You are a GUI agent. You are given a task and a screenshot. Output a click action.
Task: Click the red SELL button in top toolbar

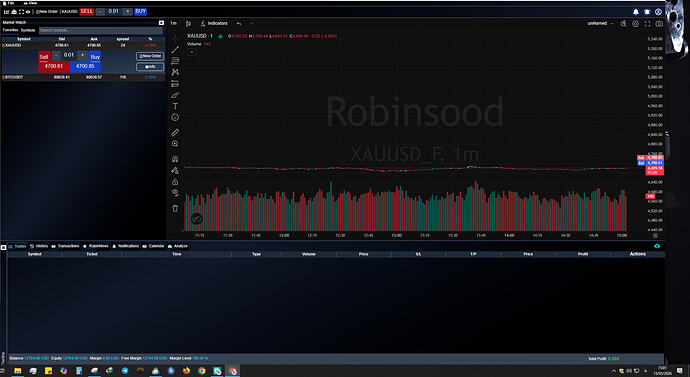(86, 11)
